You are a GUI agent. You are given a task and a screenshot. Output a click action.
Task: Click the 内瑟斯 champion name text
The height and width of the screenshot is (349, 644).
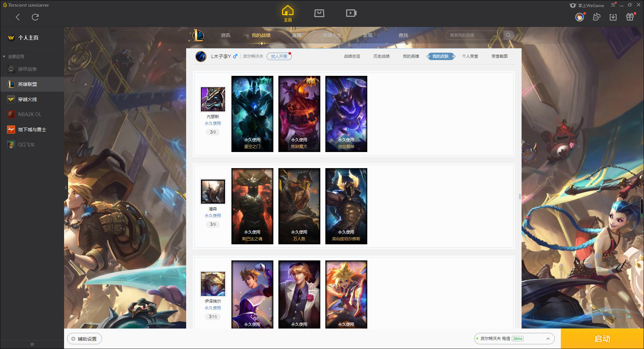(x=213, y=117)
